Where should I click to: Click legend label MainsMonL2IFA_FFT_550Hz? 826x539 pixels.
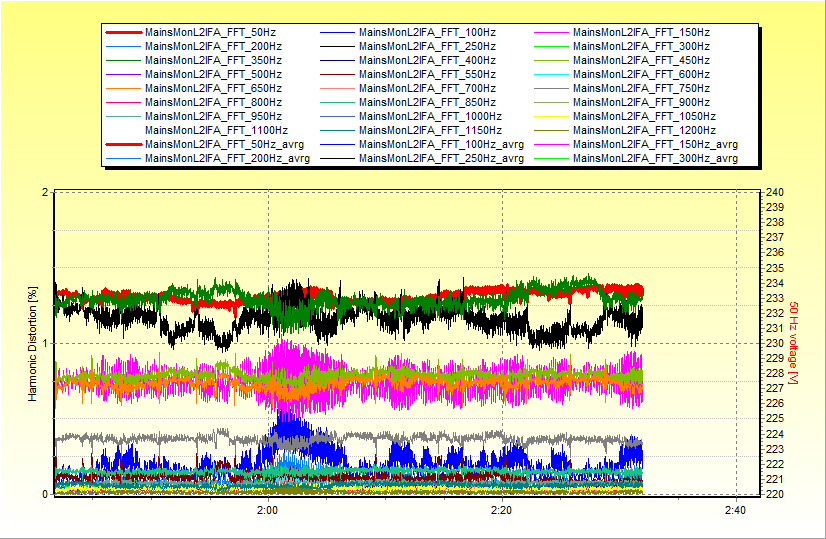pyautogui.click(x=427, y=74)
